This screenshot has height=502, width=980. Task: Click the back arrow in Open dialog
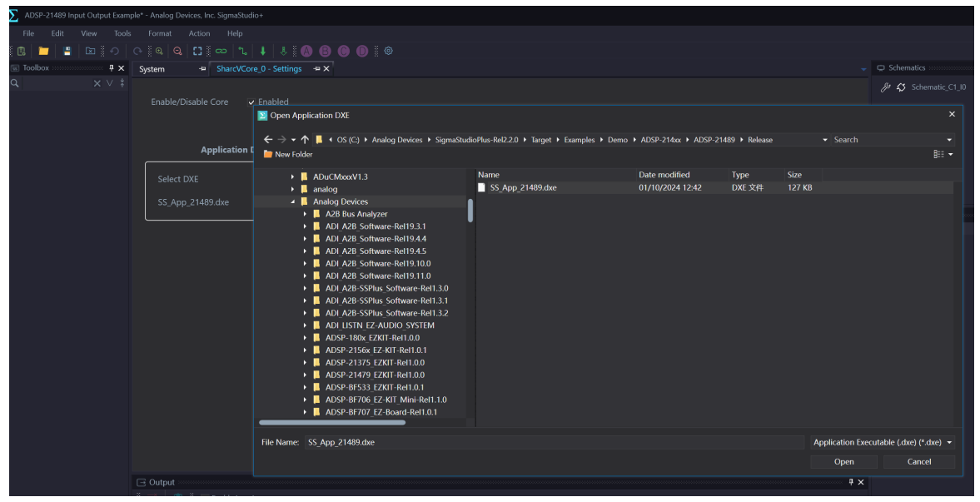coord(268,140)
